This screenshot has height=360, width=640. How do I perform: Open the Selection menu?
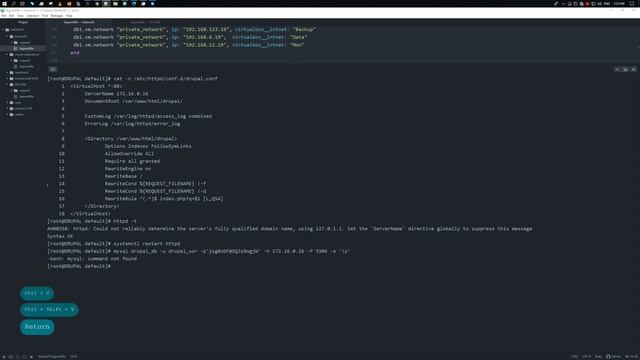click(x=33, y=16)
